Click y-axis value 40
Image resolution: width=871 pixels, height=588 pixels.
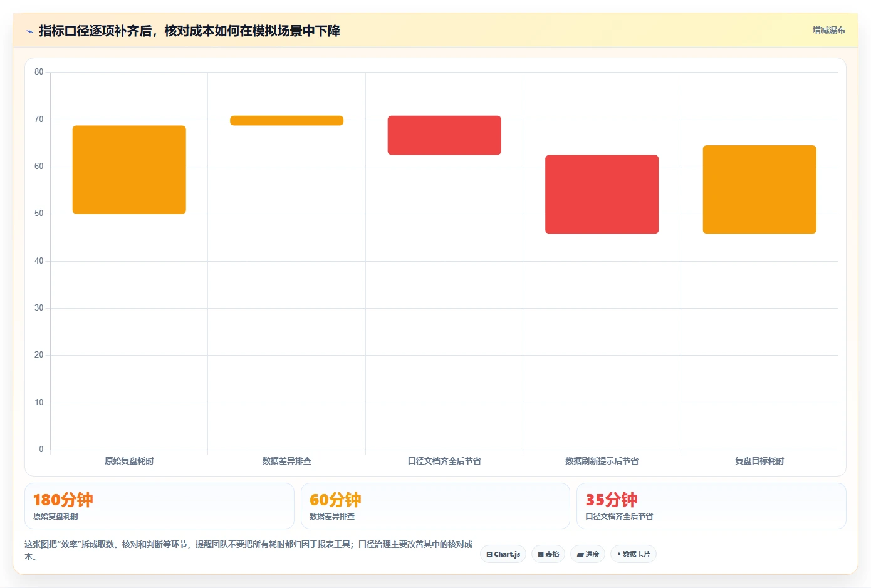coord(39,261)
